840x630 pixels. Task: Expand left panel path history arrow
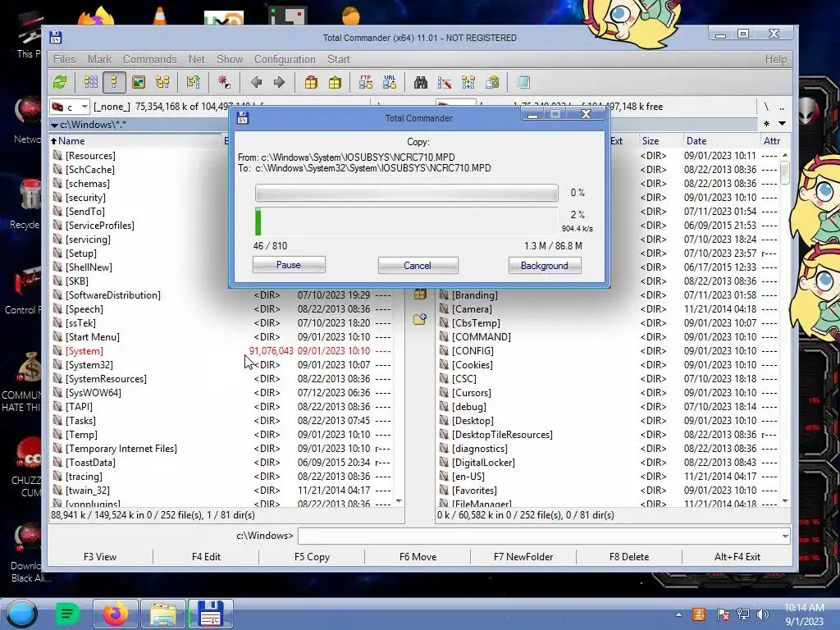54,125
